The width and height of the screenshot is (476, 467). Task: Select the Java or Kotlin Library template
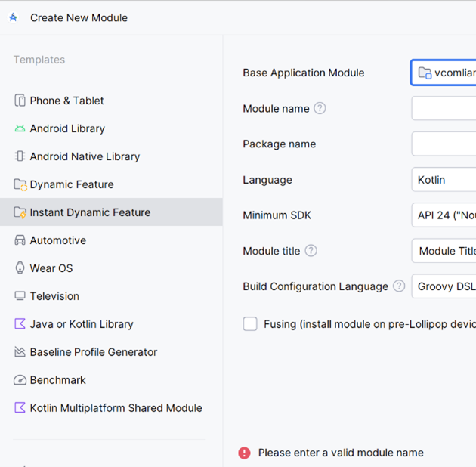[111, 324]
